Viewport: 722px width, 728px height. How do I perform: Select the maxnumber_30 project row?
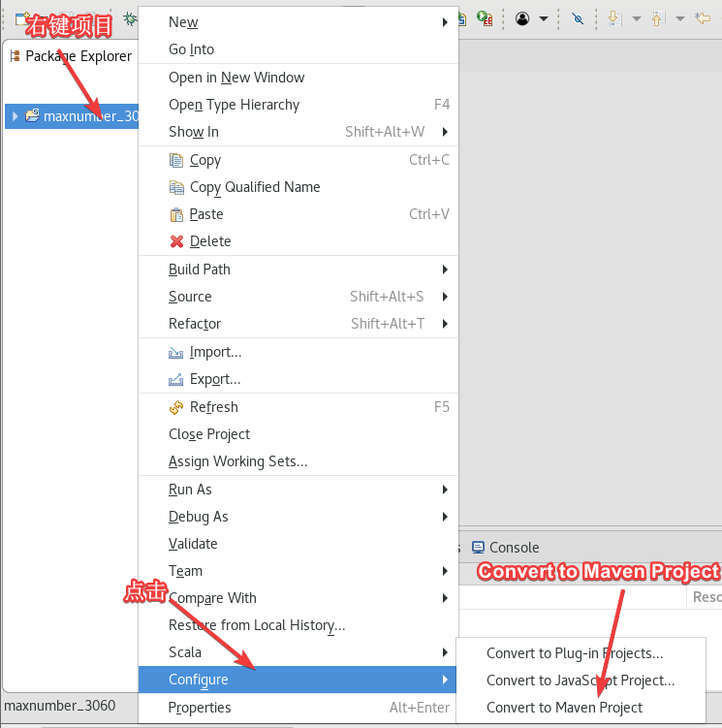click(72, 116)
